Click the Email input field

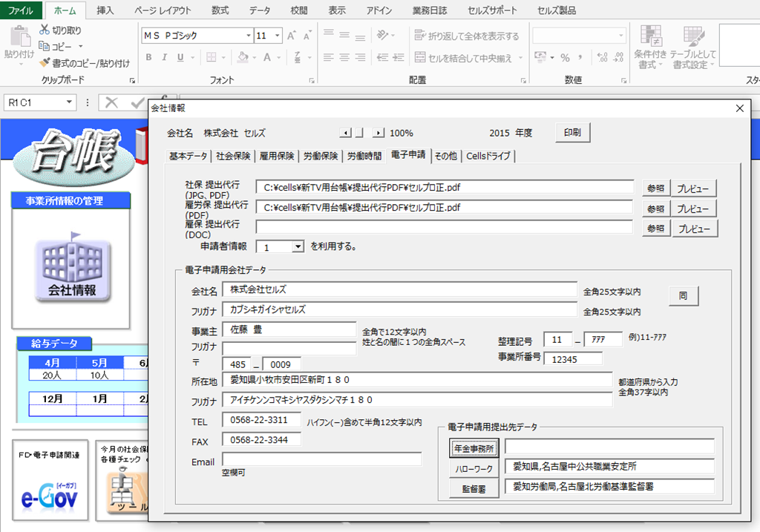[321, 459]
